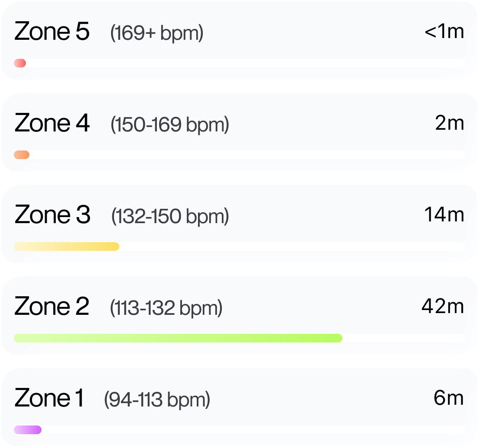Open the Zone 2 label
Image resolution: width=479 pixels, height=448 pixels.
tap(52, 307)
